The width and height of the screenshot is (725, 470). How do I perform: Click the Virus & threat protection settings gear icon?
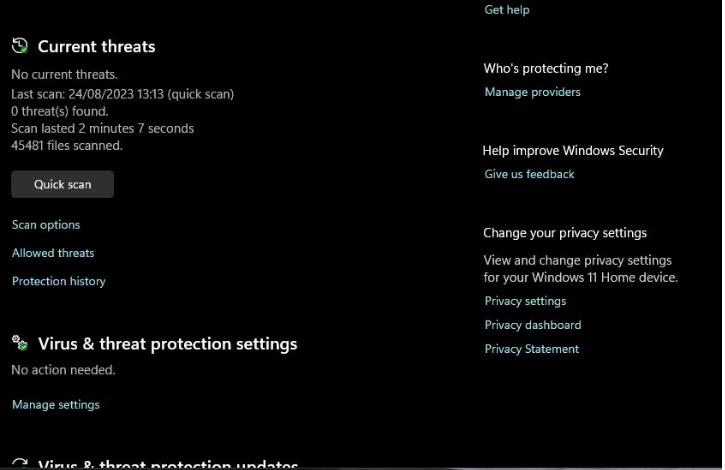tap(20, 343)
